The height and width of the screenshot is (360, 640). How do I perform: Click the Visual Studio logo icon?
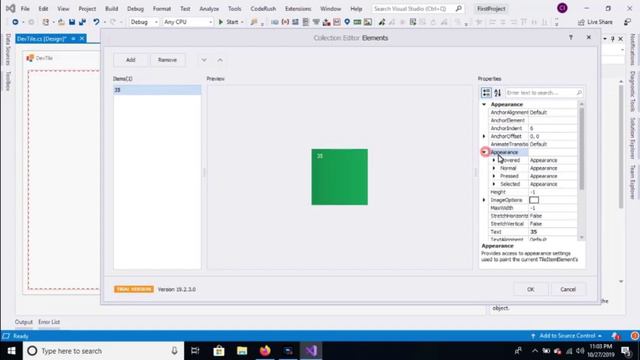coord(10,8)
